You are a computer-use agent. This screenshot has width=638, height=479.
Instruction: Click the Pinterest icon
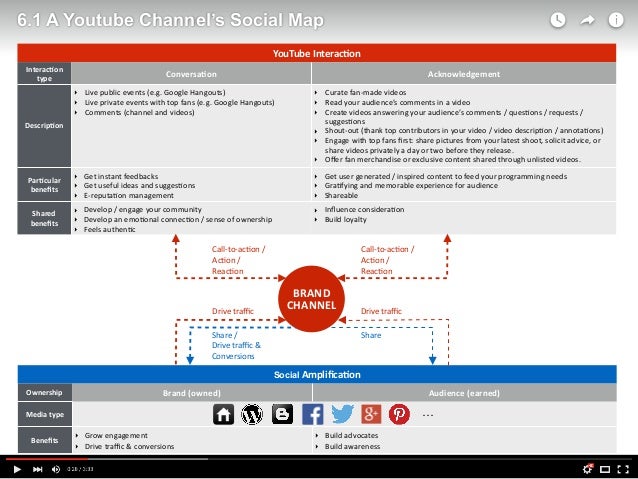(x=399, y=414)
